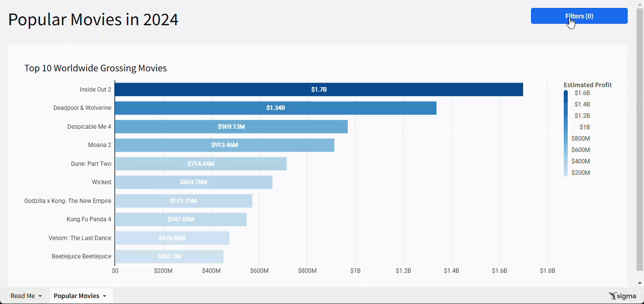Select the Venom: The Last Dance bar
The image size is (644, 304).
pos(172,238)
